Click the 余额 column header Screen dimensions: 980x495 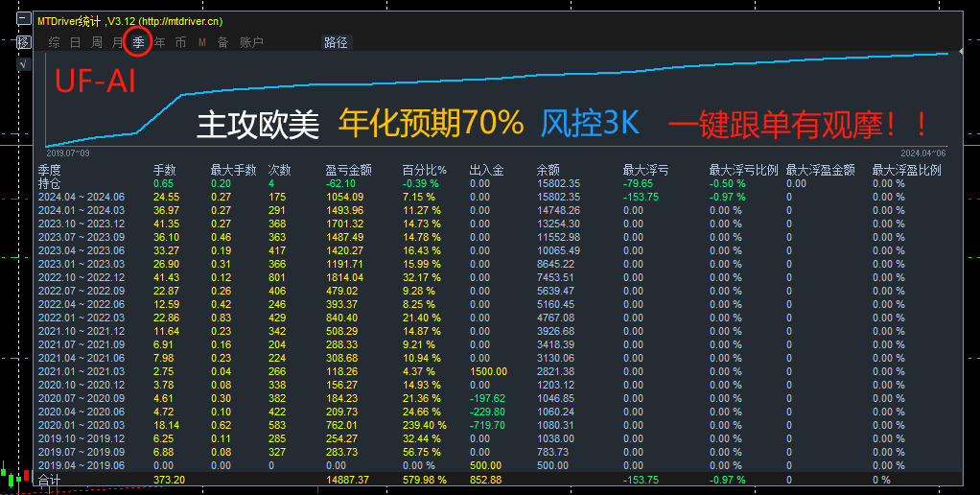pos(548,170)
